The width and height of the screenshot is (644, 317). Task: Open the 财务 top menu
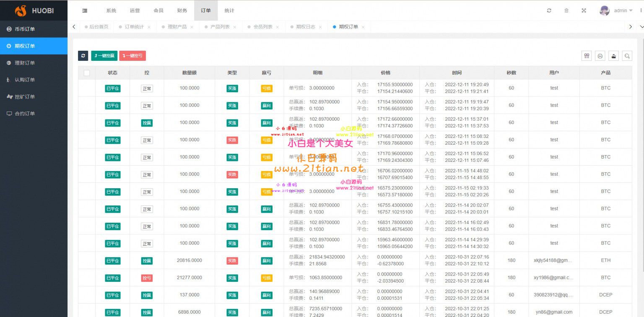pyautogui.click(x=182, y=10)
